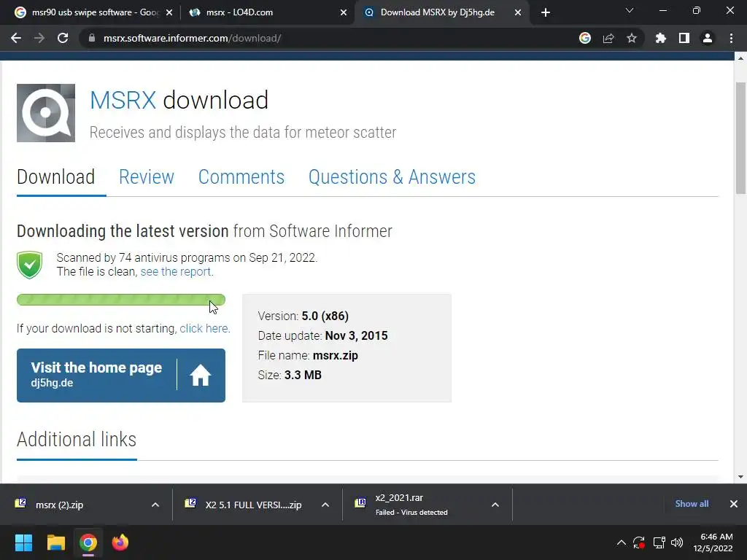Open the Chrome profile menu

[x=708, y=38]
